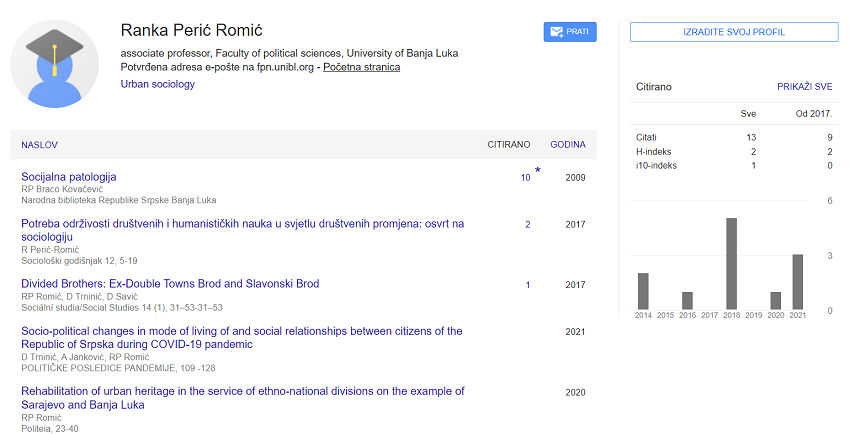
Task: Sort publications by Naslov column header
Action: coord(39,145)
